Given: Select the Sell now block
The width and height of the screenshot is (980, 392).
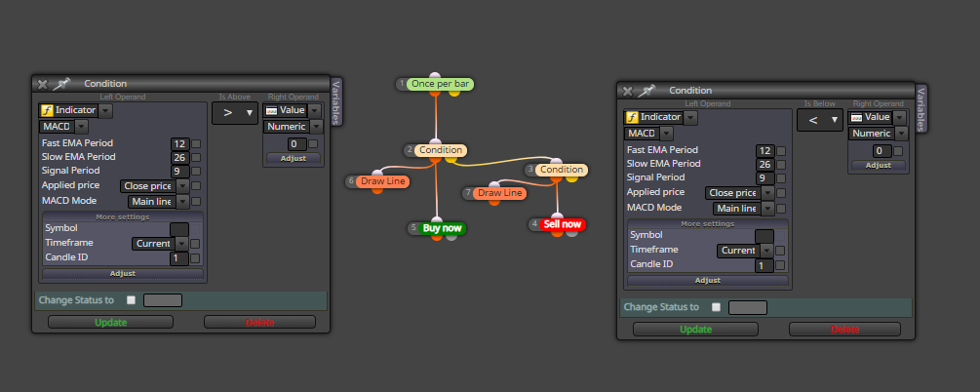Looking at the screenshot, I should point(562,224).
